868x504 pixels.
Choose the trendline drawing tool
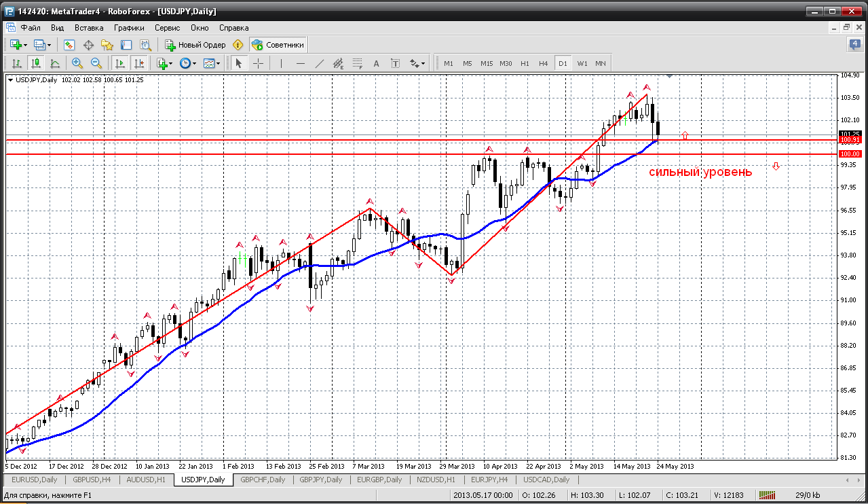coord(320,63)
